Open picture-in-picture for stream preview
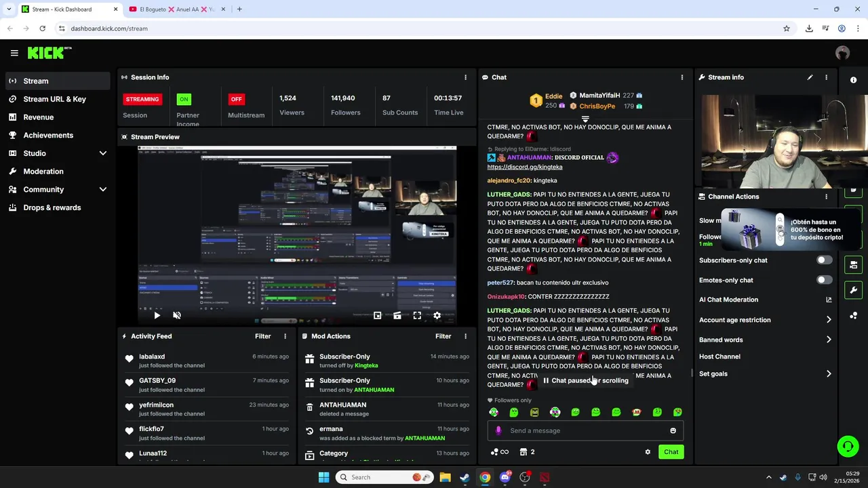This screenshot has width=868, height=488. pyautogui.click(x=378, y=315)
